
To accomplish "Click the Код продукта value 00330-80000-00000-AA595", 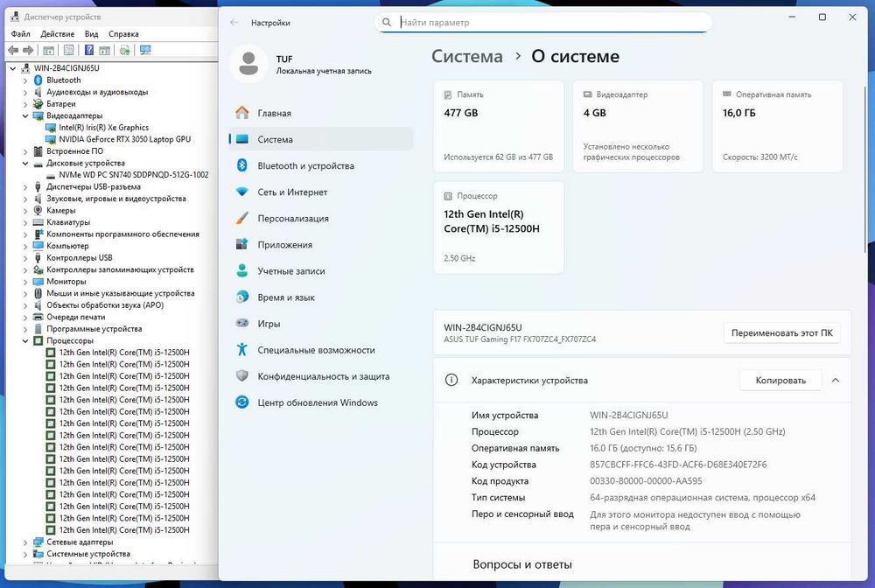I will (x=646, y=481).
